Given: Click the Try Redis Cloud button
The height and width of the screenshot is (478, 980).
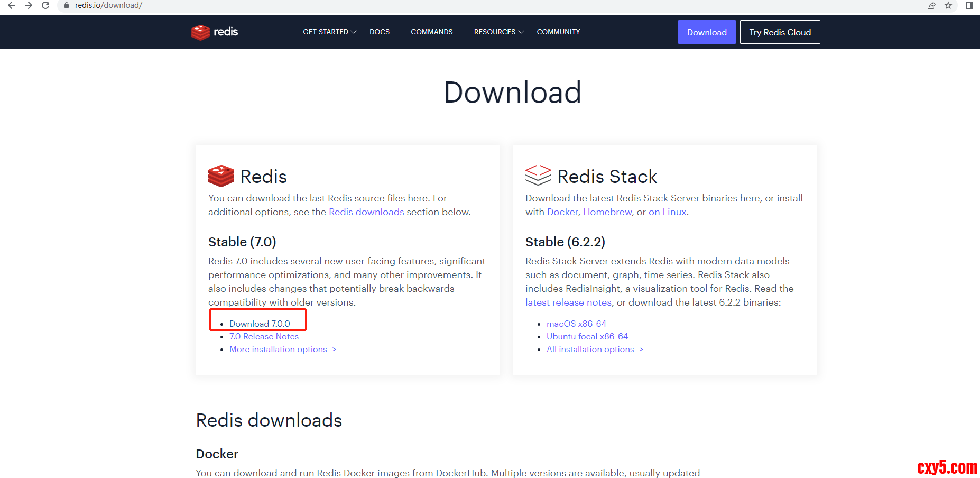Looking at the screenshot, I should (780, 32).
